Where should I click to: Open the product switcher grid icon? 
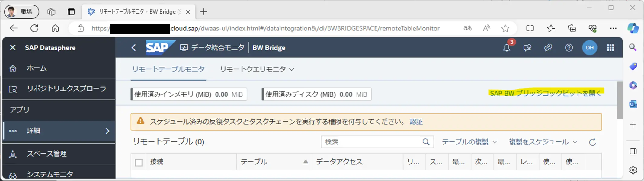pyautogui.click(x=610, y=48)
